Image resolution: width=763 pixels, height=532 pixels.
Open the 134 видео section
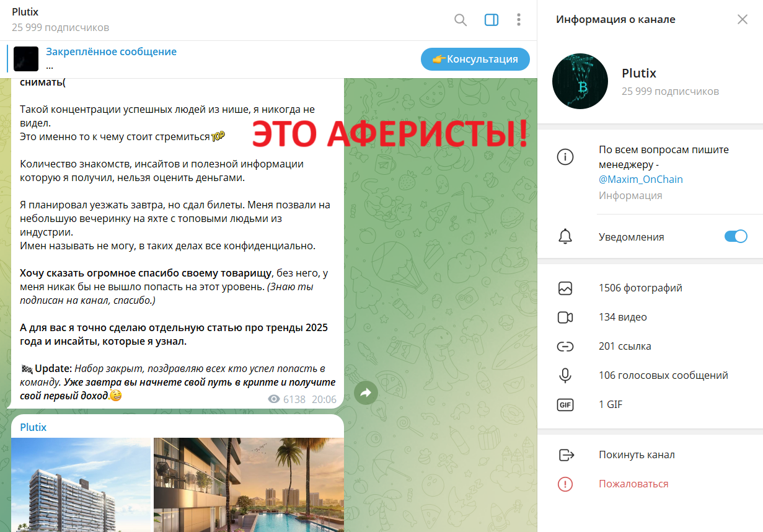pos(650,317)
